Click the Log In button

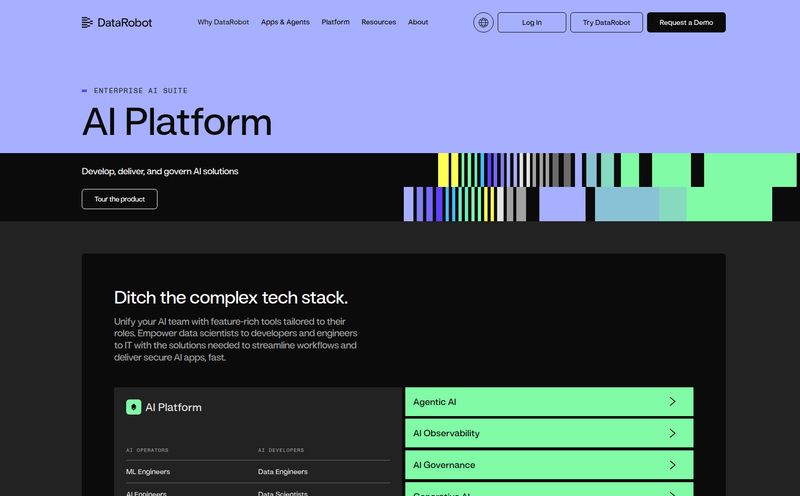(532, 22)
